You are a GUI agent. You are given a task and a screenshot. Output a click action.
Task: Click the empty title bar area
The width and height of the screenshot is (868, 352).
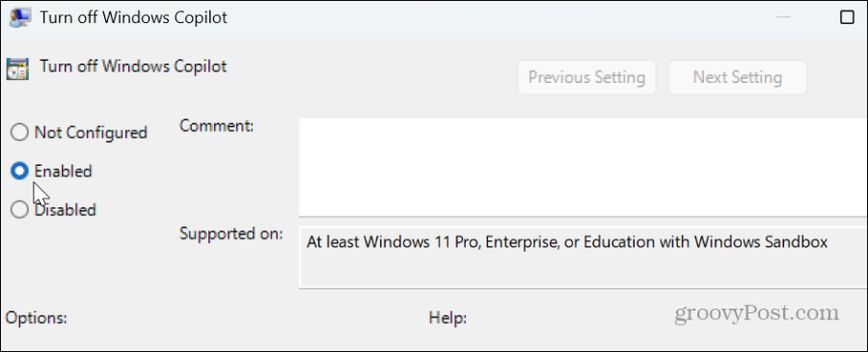pyautogui.click(x=499, y=17)
